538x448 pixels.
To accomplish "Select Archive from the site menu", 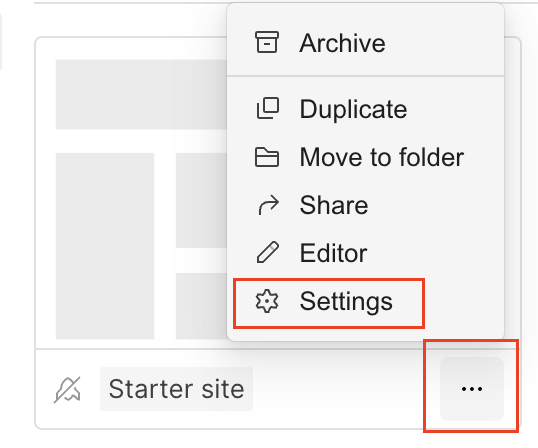I will click(366, 43).
